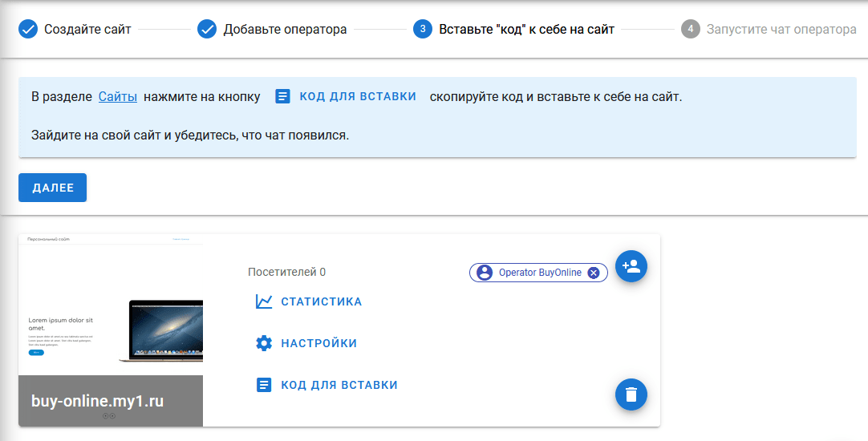868x441 pixels.
Task: Remove Operator BuyOnline chip with X
Action: (x=594, y=273)
